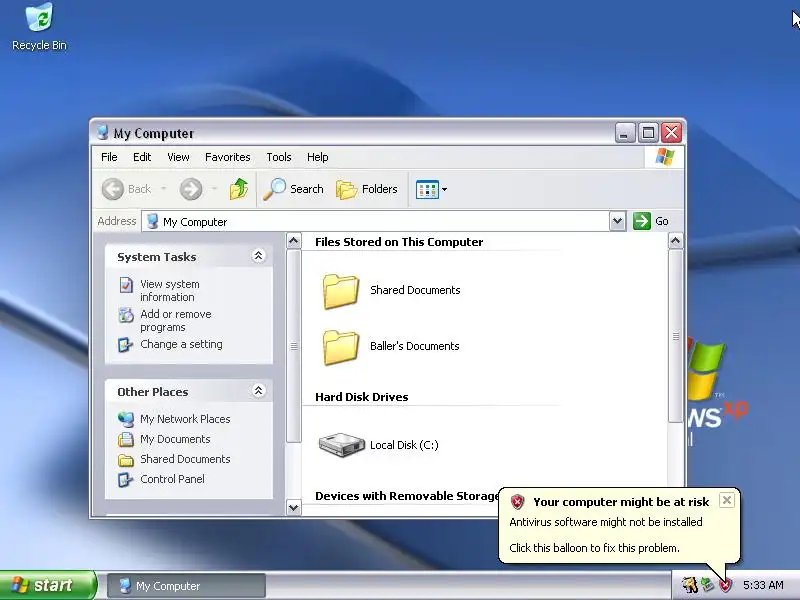Click Files Stored on This Computer header
Screen dimensions: 800x600
tap(399, 242)
